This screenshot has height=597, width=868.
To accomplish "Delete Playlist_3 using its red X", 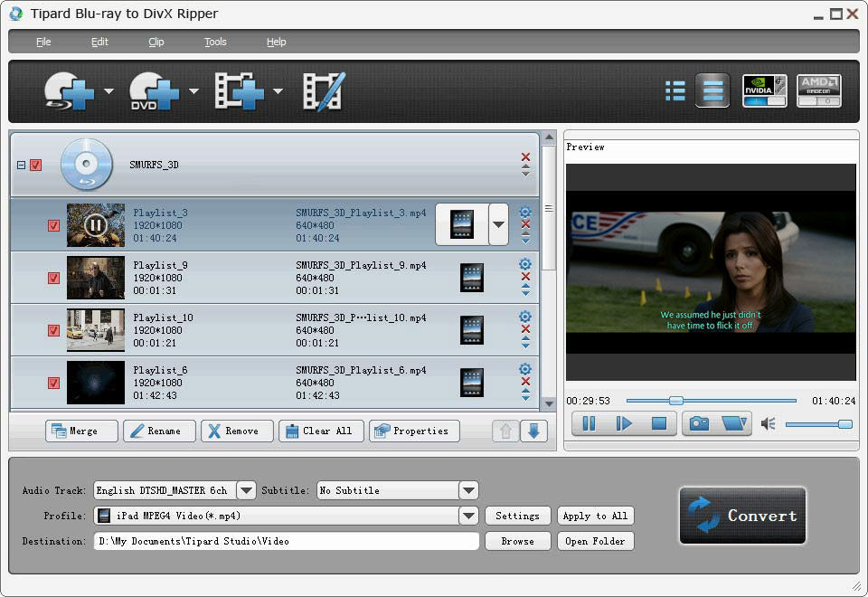I will click(x=525, y=224).
